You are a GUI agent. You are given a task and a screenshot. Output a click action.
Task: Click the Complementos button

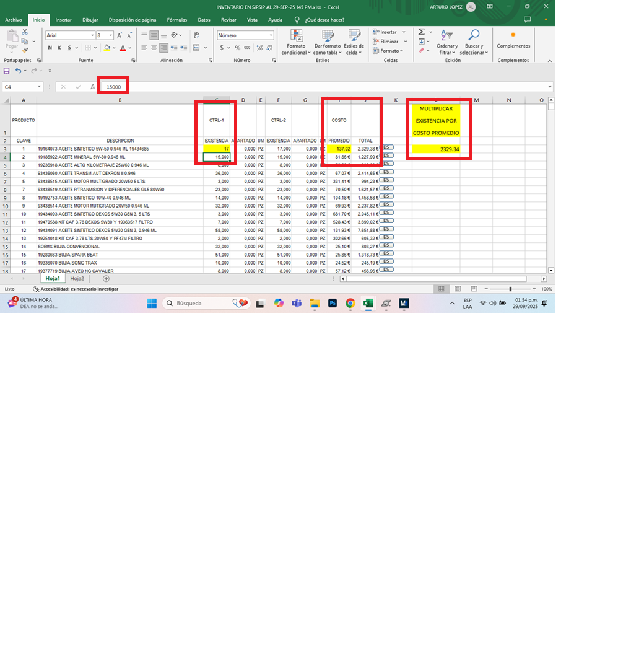click(513, 40)
